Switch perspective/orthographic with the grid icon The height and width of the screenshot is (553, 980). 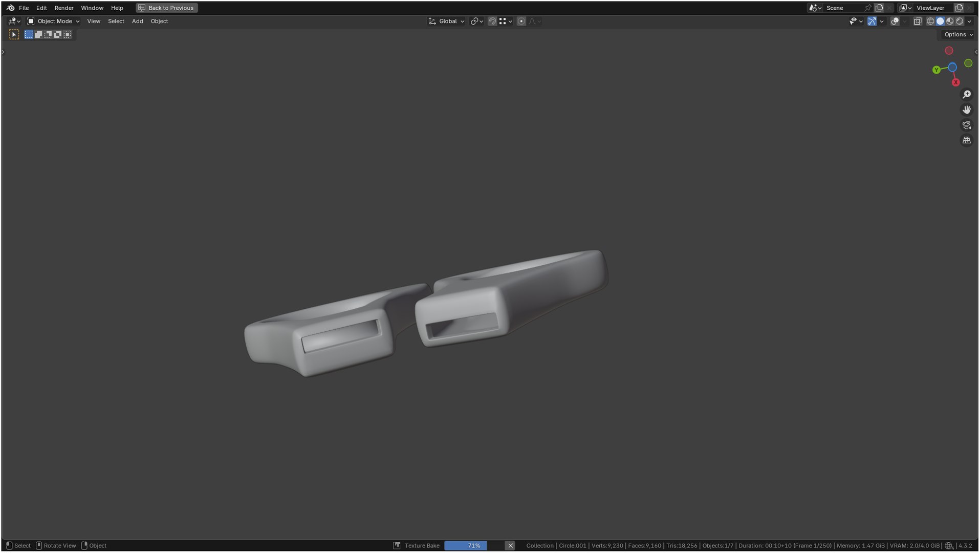967,140
